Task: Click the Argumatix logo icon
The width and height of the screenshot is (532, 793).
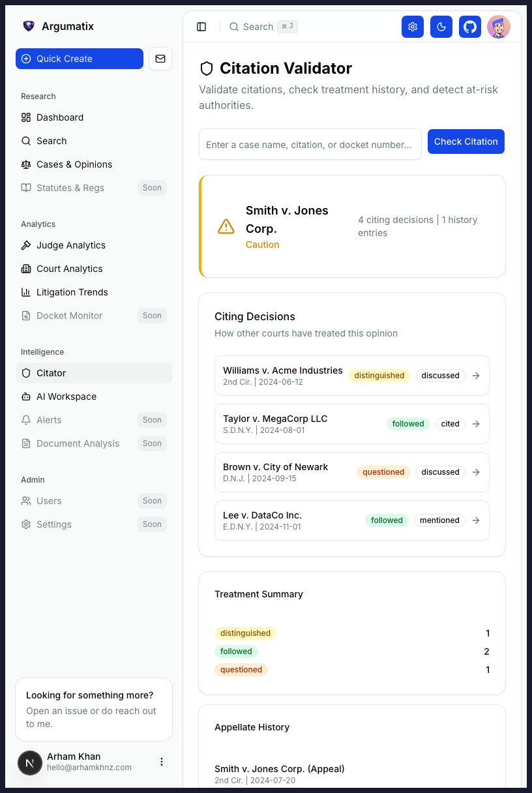Action: coord(28,26)
